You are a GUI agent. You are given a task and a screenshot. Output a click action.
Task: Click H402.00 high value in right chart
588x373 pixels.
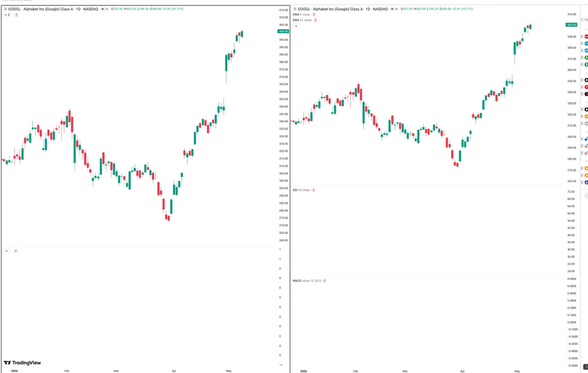(419, 9)
